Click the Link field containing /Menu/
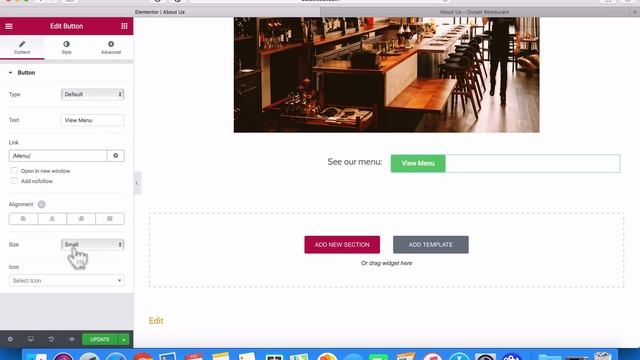This screenshot has height=360, width=640. pyautogui.click(x=58, y=156)
